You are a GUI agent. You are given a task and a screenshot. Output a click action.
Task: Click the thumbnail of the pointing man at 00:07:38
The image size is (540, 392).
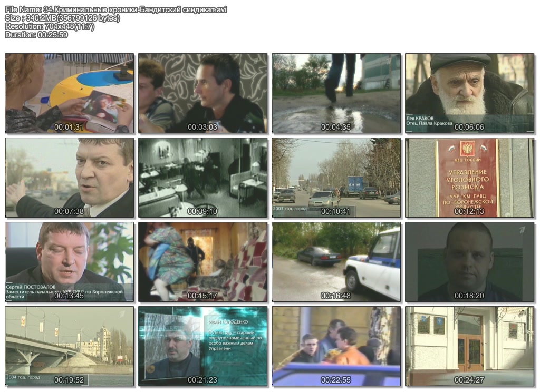click(69, 178)
